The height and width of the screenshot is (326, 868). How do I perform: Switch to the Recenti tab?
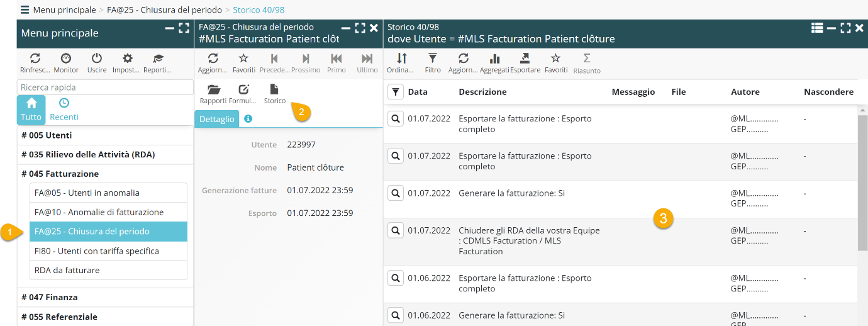tap(64, 110)
